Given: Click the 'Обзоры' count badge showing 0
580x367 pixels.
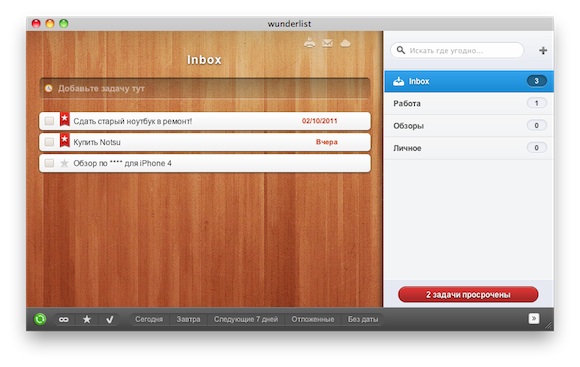Looking at the screenshot, I should [x=536, y=125].
